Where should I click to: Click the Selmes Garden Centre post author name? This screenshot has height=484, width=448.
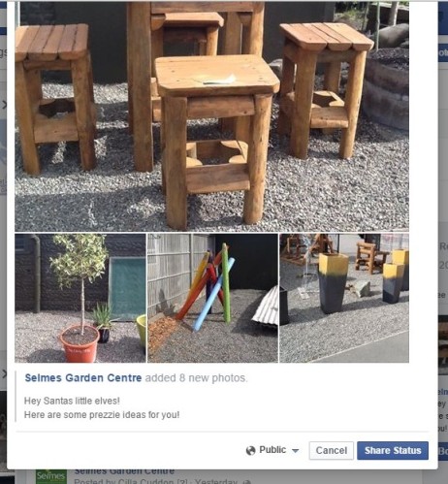tap(124, 471)
